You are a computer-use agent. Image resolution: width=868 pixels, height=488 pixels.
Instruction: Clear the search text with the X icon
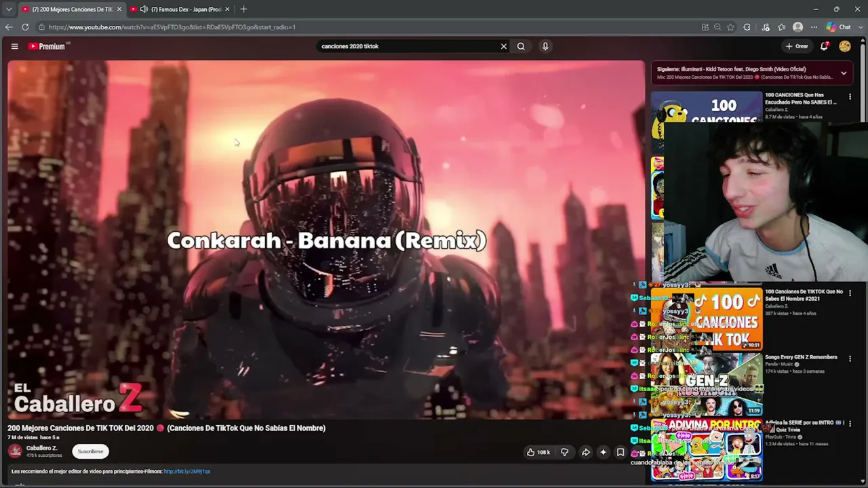click(x=503, y=46)
